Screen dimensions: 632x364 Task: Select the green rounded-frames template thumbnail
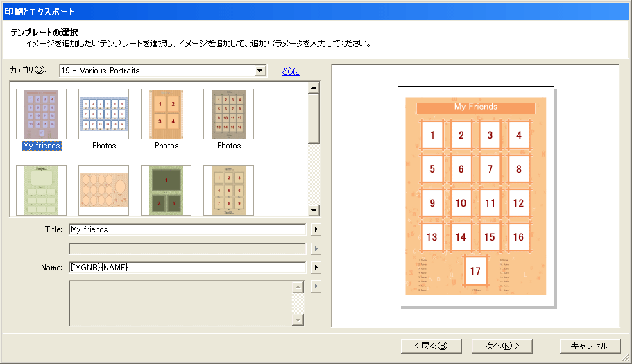click(x=41, y=190)
